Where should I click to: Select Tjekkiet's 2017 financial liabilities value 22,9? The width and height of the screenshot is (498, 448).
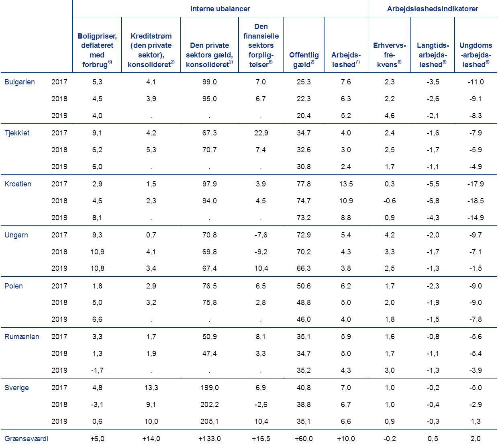[261, 133]
